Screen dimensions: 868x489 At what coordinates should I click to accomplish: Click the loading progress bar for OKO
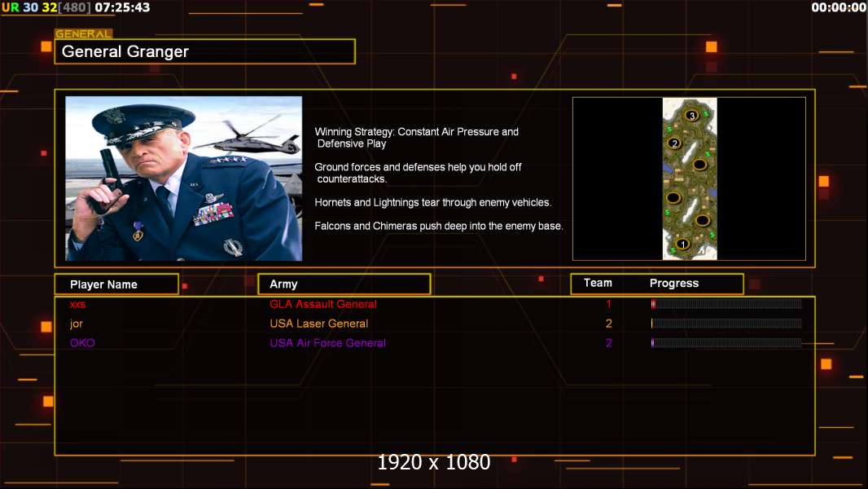[726, 343]
